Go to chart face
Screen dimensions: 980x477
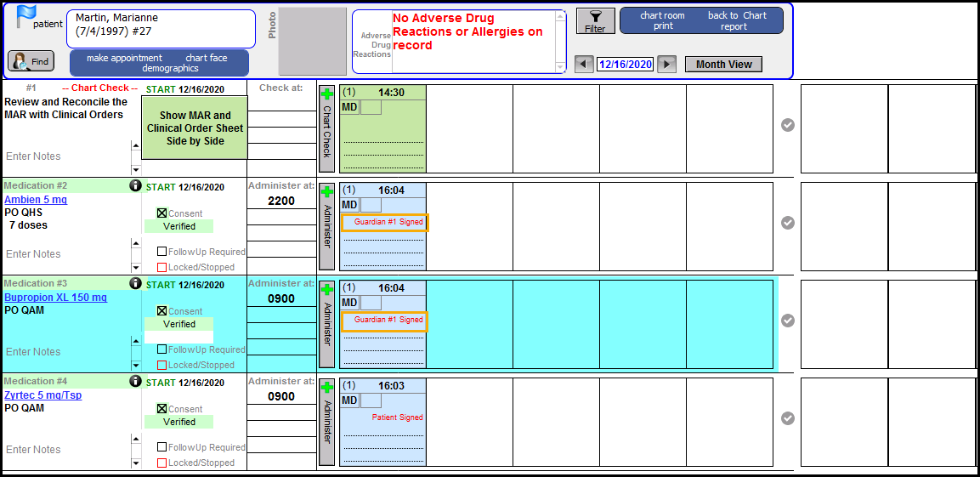click(x=207, y=58)
